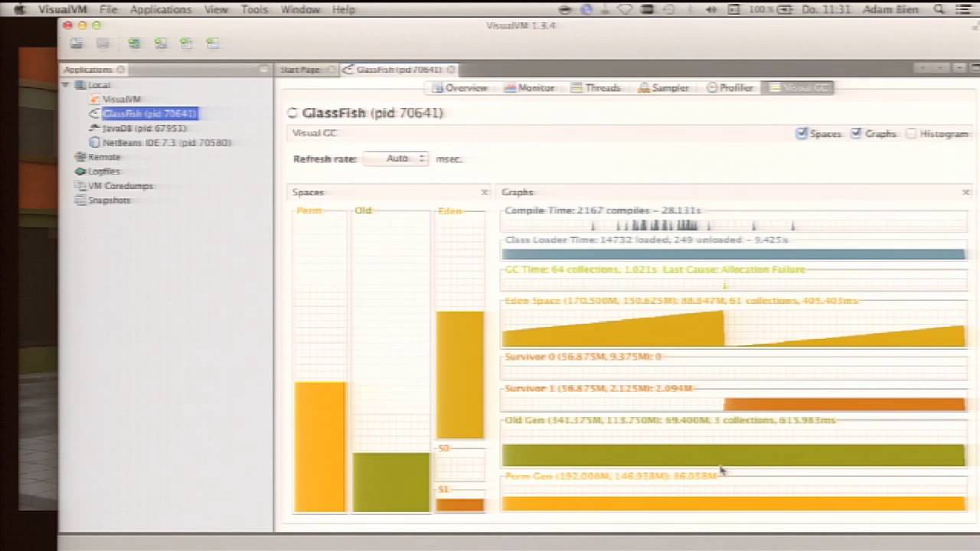Image resolution: width=980 pixels, height=551 pixels.
Task: Click the Local computer icon in the tree
Action: 80,85
